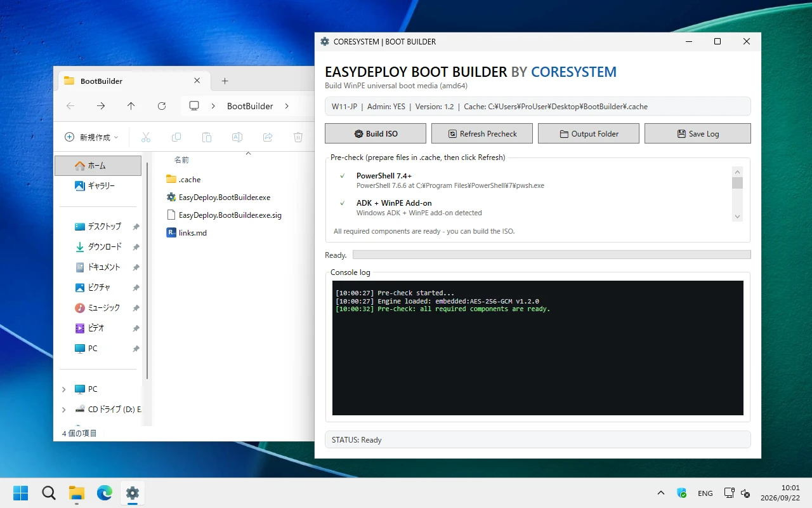Image resolution: width=812 pixels, height=508 pixels.
Task: Open the Output Folder
Action: click(589, 133)
